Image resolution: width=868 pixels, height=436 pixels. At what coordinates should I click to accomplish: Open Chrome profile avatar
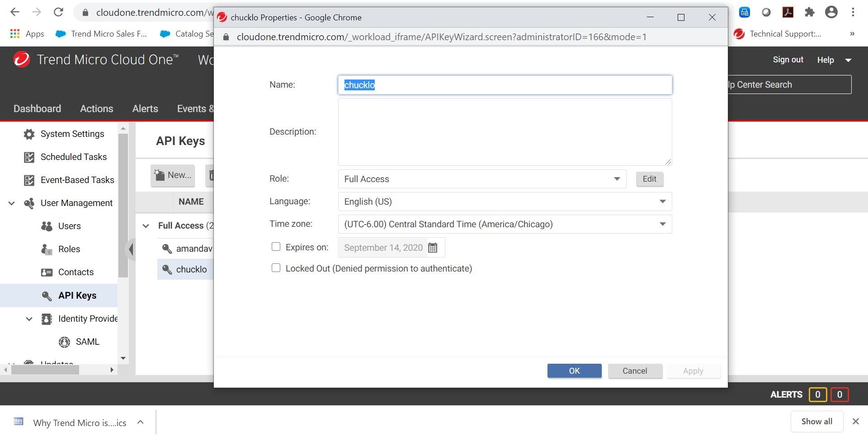coord(831,12)
